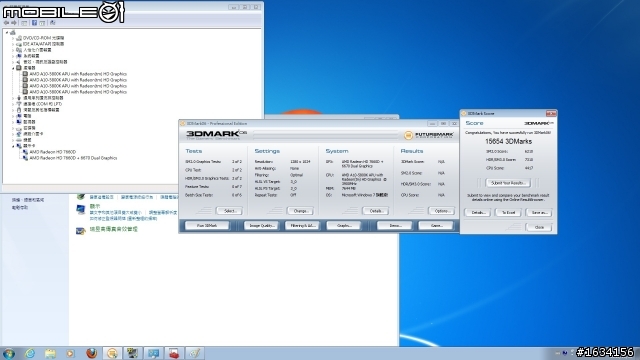
Task: Click To Excel button in Score window
Action: [x=508, y=213]
